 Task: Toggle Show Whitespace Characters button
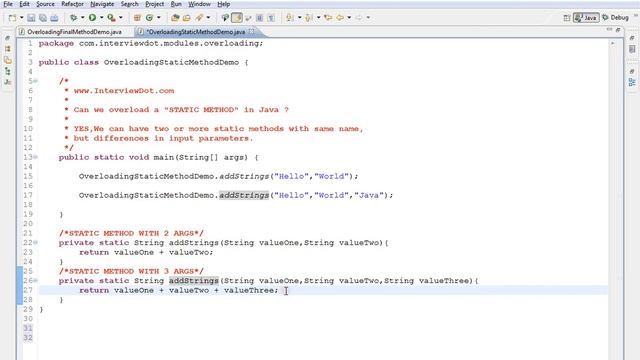[x=271, y=18]
